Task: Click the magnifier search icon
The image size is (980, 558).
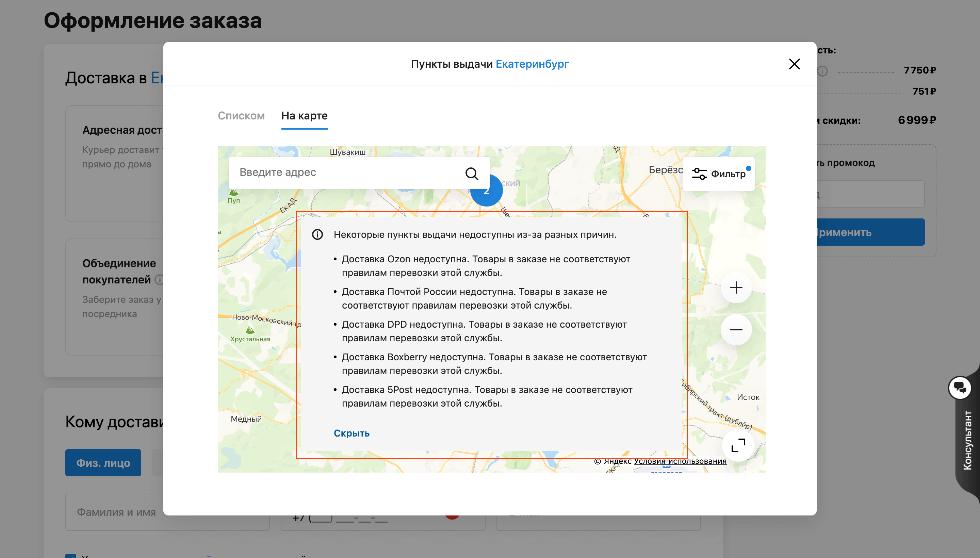Action: click(471, 174)
